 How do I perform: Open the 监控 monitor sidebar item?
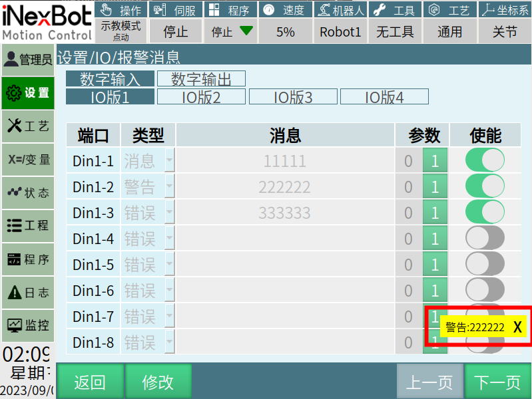click(27, 325)
